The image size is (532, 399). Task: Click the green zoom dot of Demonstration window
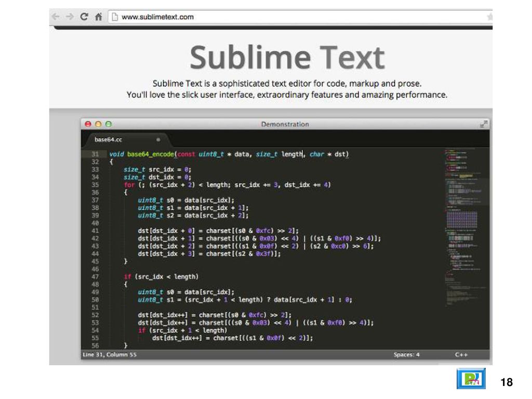pos(109,124)
